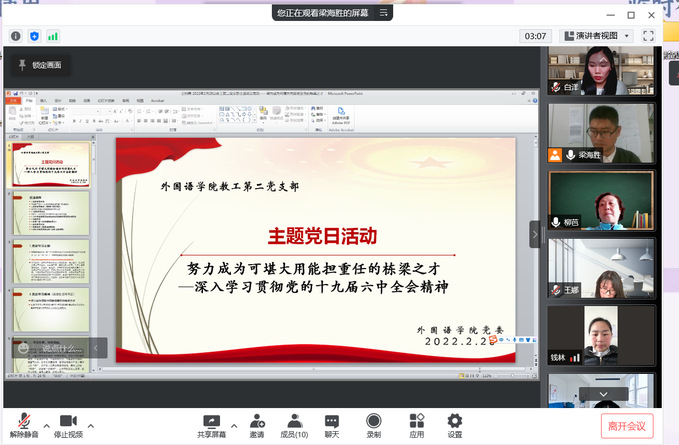Click the 共享屏幕 share screen icon
Viewport: 679px width, 445px height.
(x=210, y=424)
